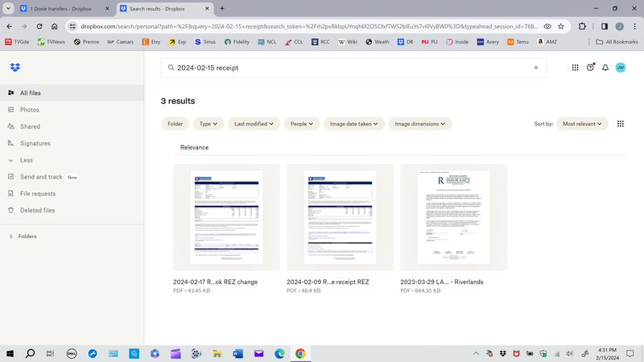This screenshot has height=362, width=644.
Task: Open the help question mark icon
Action: tap(590, 68)
